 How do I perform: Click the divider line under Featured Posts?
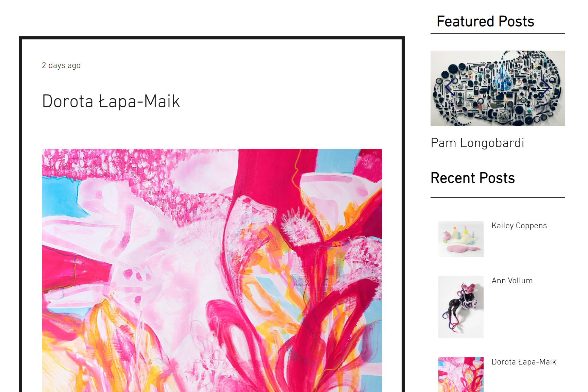click(x=498, y=33)
